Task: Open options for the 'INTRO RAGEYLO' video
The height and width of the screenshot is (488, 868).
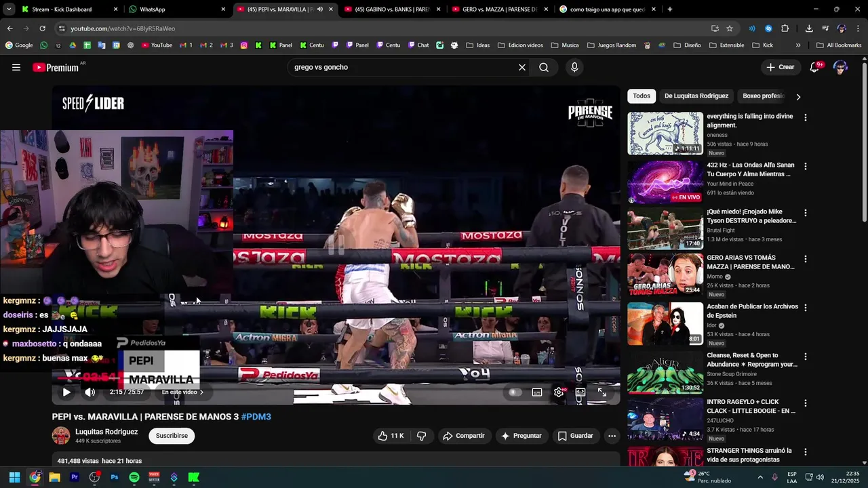Action: [805, 403]
